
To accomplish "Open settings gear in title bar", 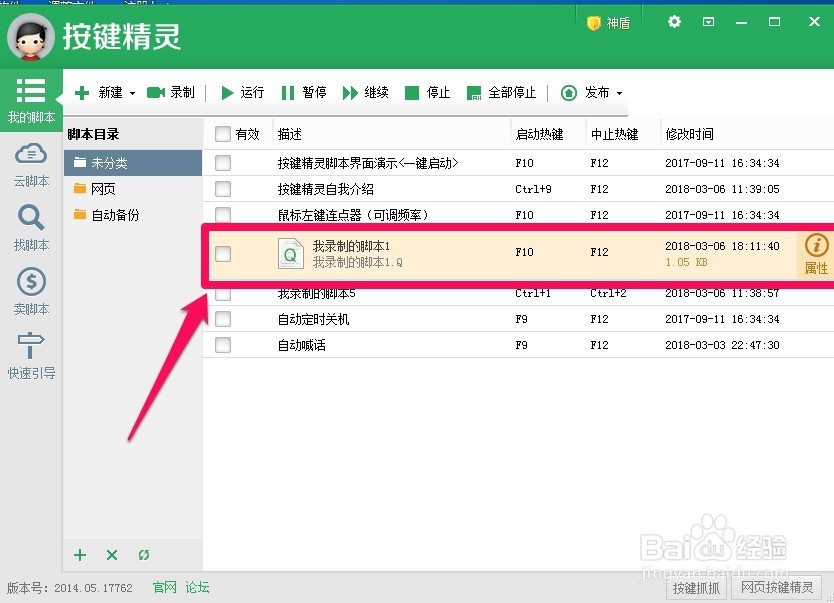I will pos(674,22).
